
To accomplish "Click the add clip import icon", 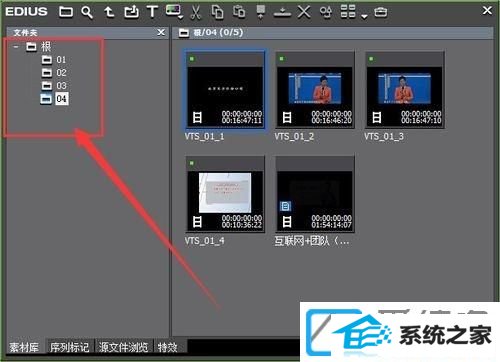I will pos(131,12).
